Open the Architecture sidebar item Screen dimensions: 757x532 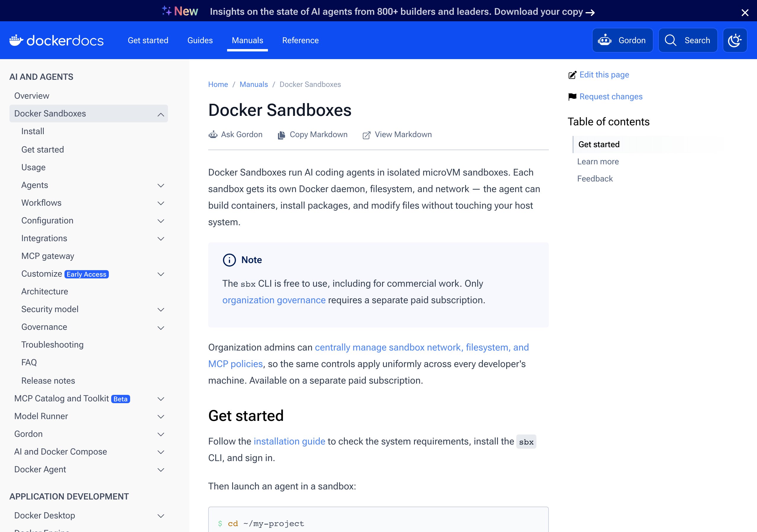[45, 292]
